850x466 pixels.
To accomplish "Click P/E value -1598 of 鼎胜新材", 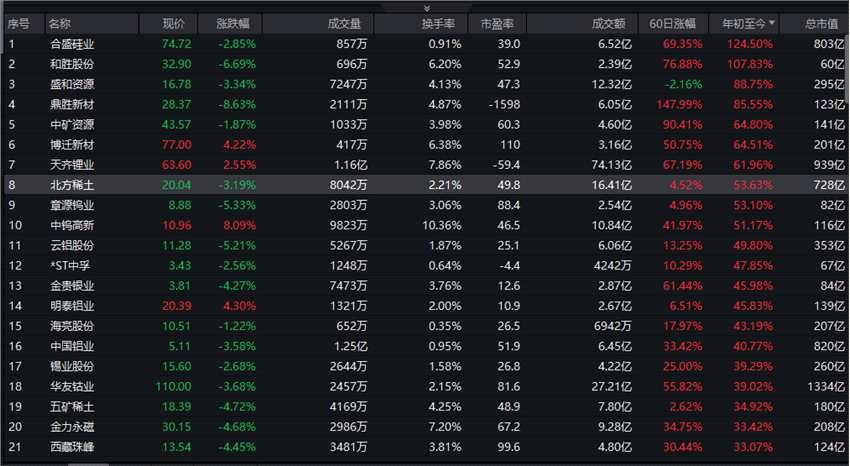I will 504,104.
